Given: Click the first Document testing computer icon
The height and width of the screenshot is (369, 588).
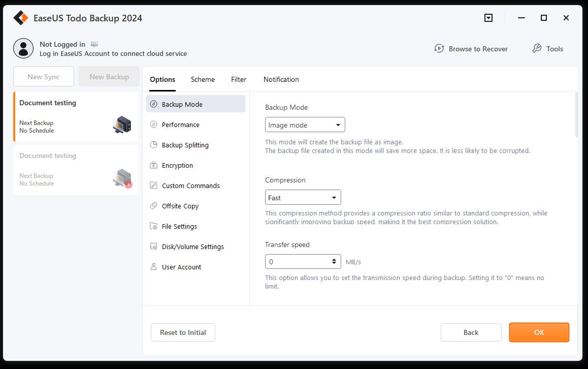Looking at the screenshot, I should point(122,125).
